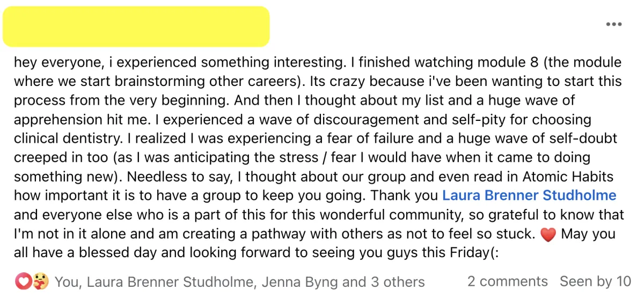The width and height of the screenshot is (644, 297).
Task: View the Seen by 10 list
Action: 595,281
